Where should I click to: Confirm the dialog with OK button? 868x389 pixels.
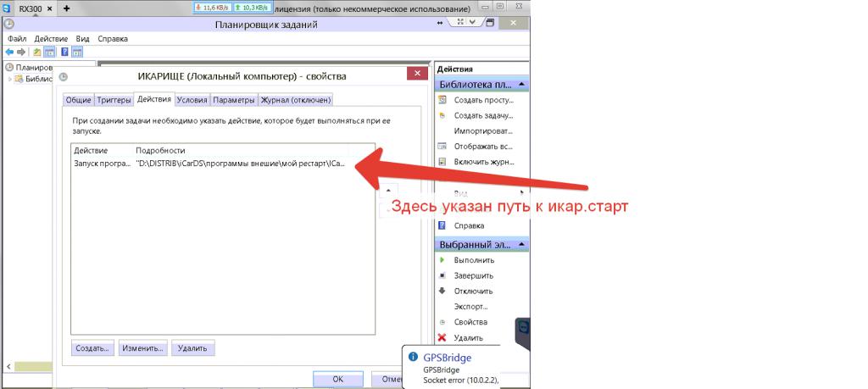(x=337, y=379)
